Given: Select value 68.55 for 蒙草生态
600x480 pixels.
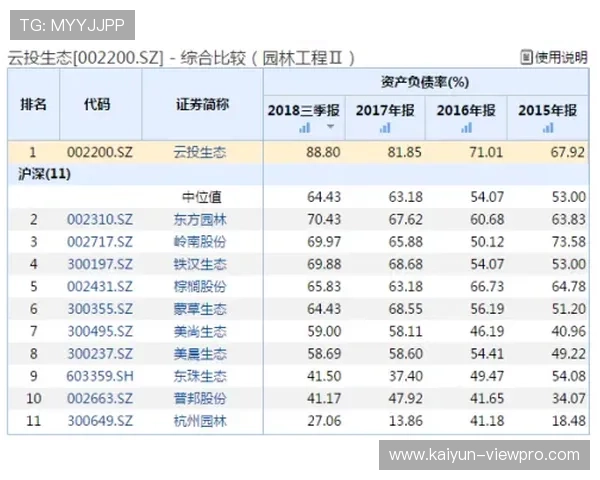Looking at the screenshot, I should point(406,309).
